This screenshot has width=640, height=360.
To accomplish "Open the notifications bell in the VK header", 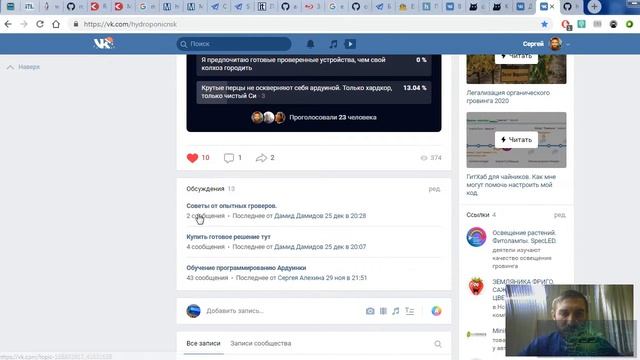I will click(310, 44).
